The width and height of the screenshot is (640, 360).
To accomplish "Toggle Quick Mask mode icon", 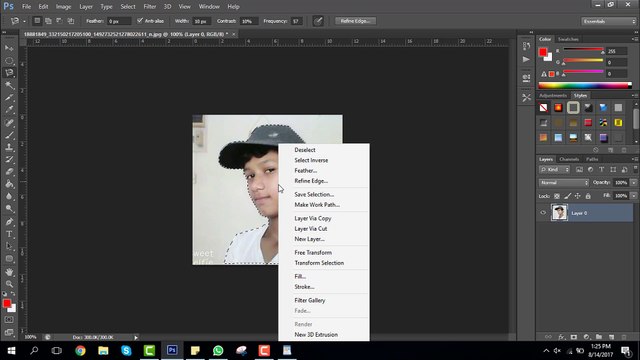I will tap(9, 320).
